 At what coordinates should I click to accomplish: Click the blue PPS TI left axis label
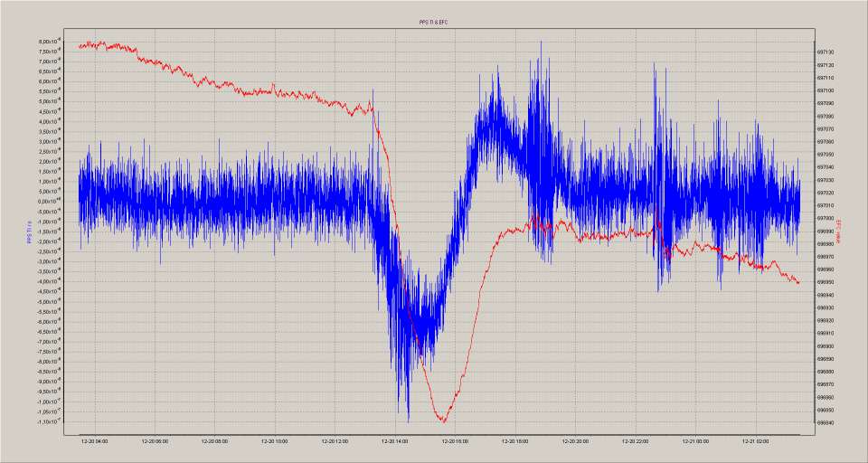pos(30,231)
